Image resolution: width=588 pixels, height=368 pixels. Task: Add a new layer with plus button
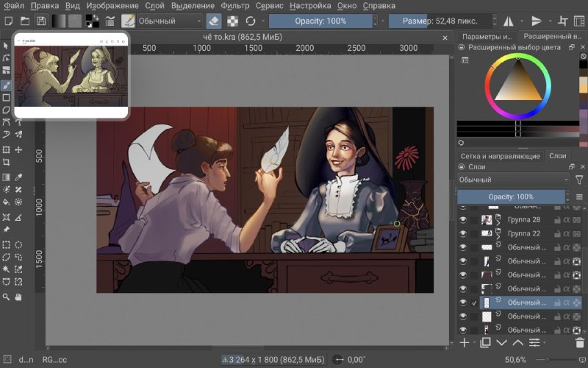pos(465,342)
